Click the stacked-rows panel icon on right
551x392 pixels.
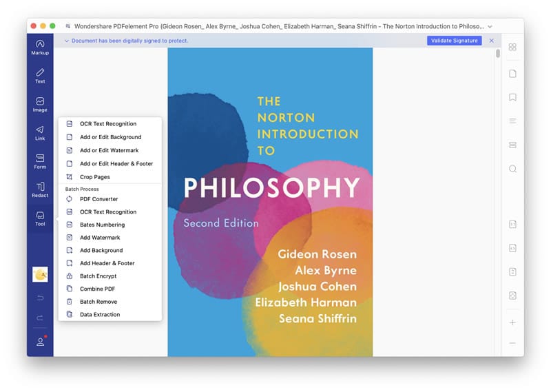(512, 145)
